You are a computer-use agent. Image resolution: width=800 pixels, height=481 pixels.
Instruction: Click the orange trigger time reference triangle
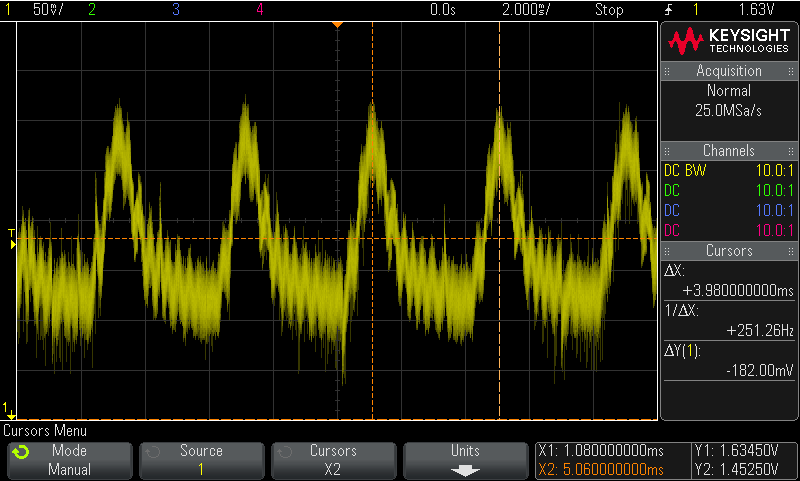tap(337, 23)
